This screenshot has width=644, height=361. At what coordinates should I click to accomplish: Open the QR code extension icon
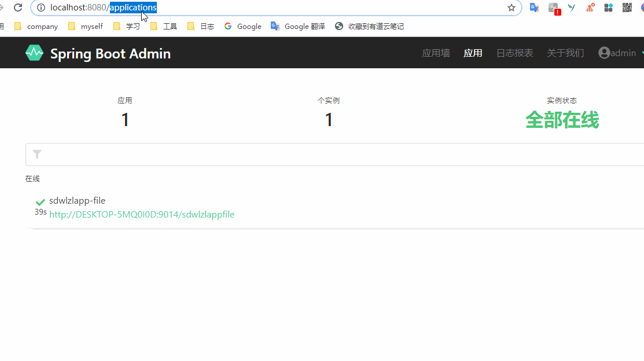tap(627, 8)
